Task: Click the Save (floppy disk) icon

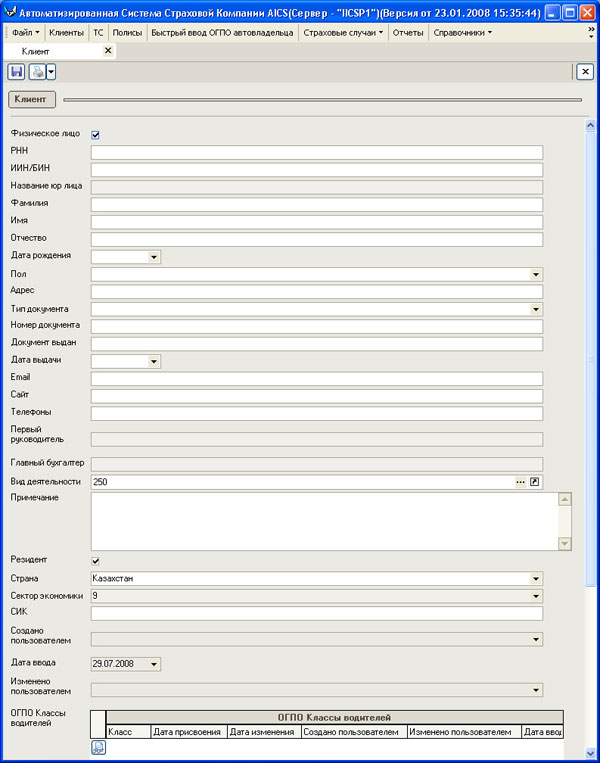Action: tap(16, 71)
